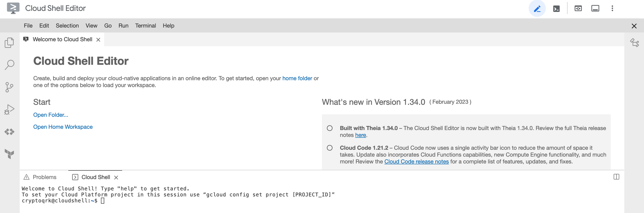Select the Cloud Code 1.21.2 radio bullet
Screen dimensions: 644x213
point(329,148)
